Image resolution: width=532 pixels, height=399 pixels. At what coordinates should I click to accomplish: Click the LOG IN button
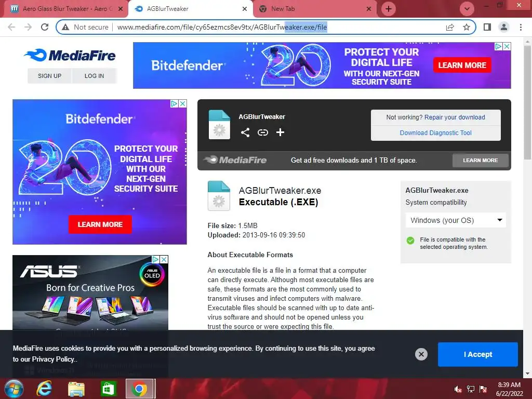coord(94,76)
